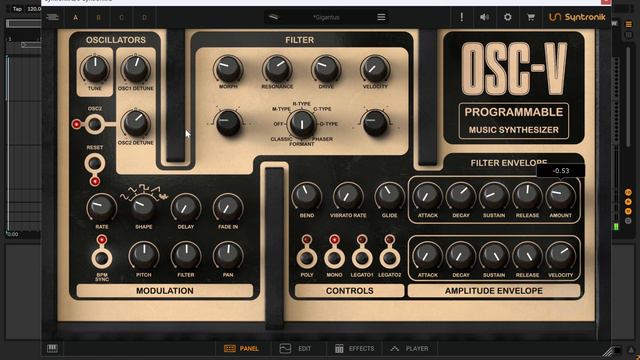
Task: Open the preset list hamburger menu
Action: [381, 17]
